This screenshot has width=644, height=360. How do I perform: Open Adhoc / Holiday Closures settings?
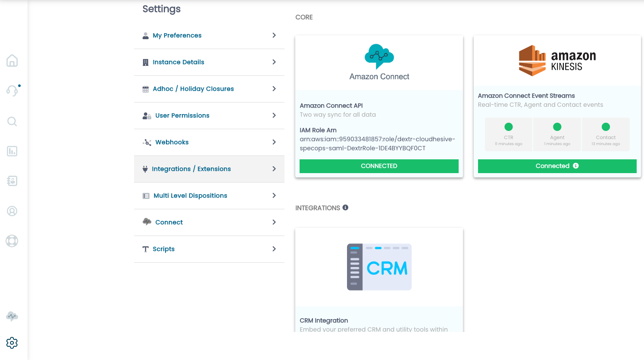pos(209,89)
